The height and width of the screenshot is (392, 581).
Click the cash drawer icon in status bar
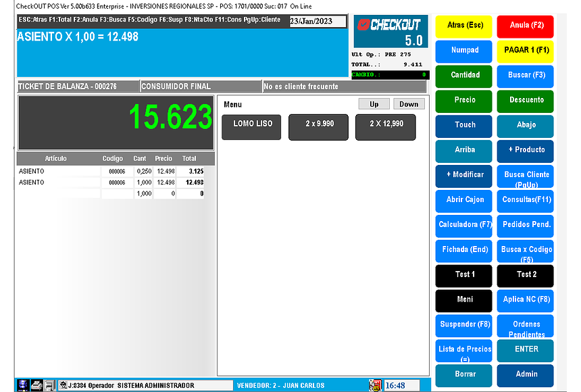49,385
